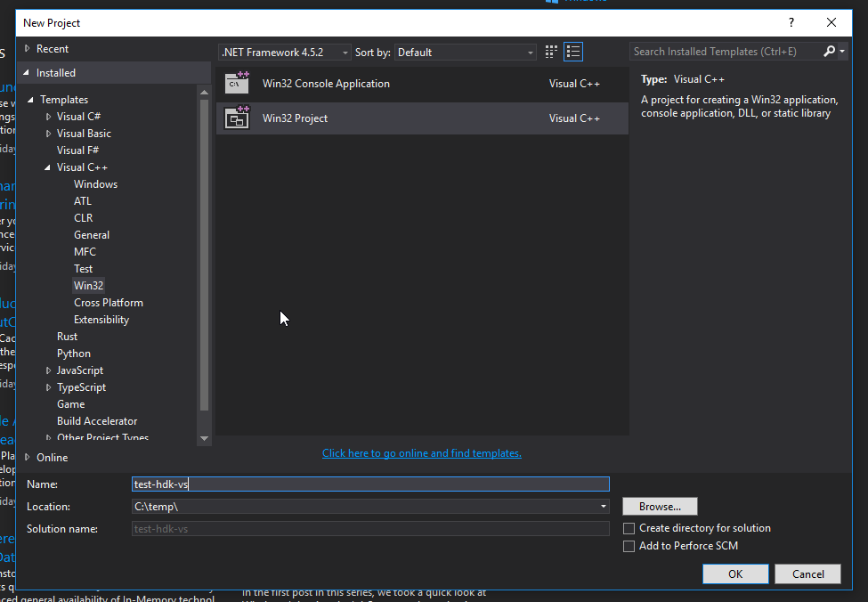The image size is (868, 602).
Task: Open the dialog help question mark
Action: click(x=791, y=22)
